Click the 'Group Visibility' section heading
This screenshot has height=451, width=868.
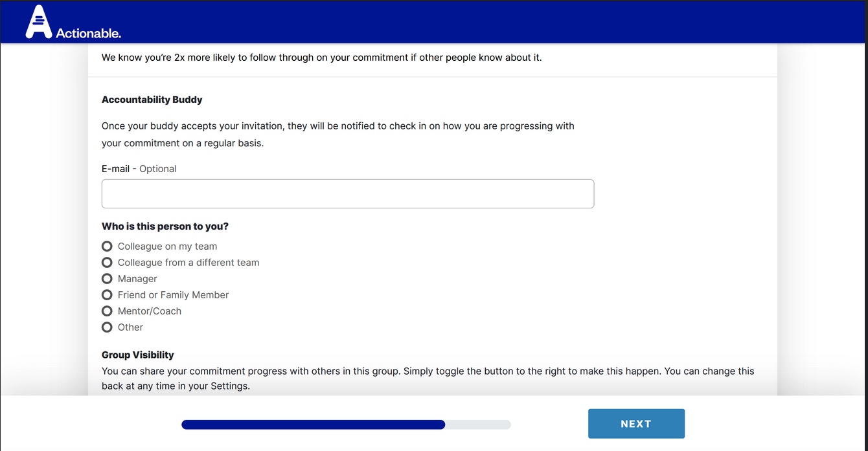[x=137, y=355]
